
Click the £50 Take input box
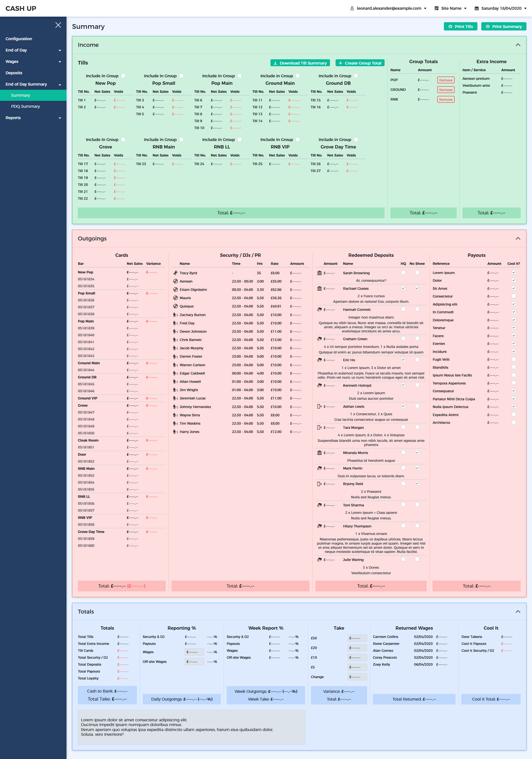point(357,638)
